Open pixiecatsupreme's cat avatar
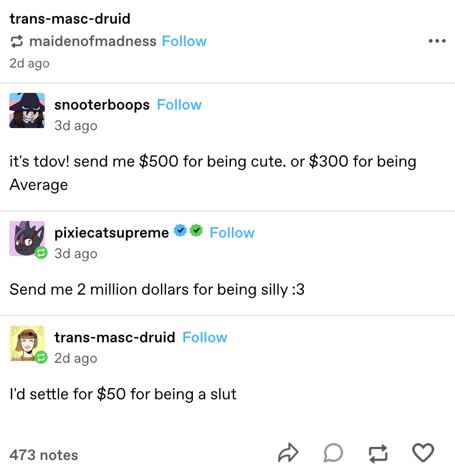 [x=27, y=239]
